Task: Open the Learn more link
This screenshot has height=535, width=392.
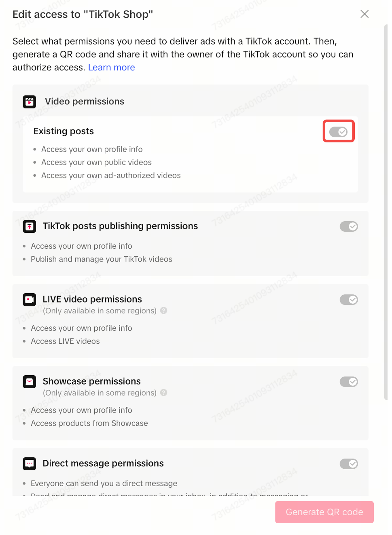Action: (112, 68)
